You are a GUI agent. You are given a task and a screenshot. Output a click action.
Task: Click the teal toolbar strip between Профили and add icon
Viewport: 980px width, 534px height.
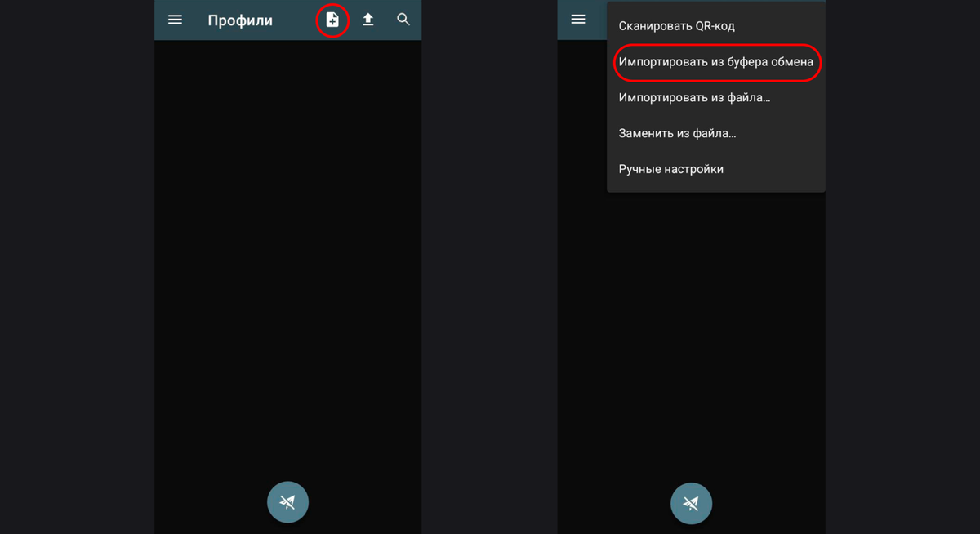tap(295, 20)
